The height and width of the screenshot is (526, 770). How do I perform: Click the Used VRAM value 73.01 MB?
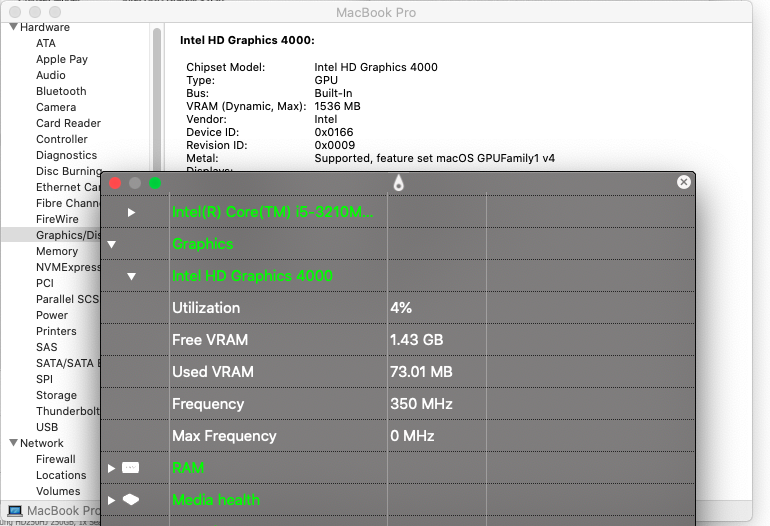tap(421, 372)
